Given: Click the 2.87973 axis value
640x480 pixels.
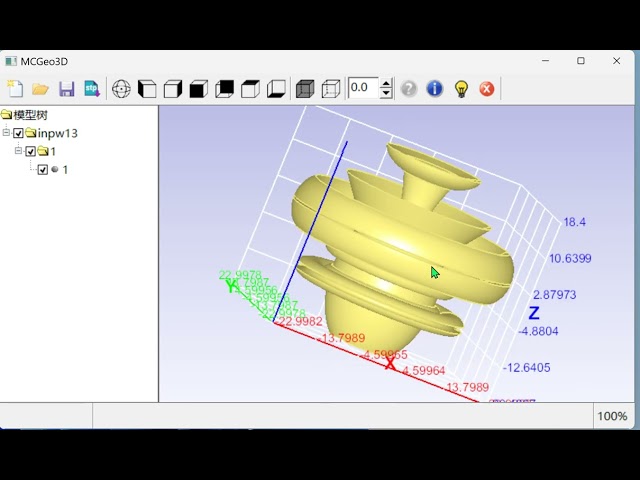Looking at the screenshot, I should click(555, 295).
